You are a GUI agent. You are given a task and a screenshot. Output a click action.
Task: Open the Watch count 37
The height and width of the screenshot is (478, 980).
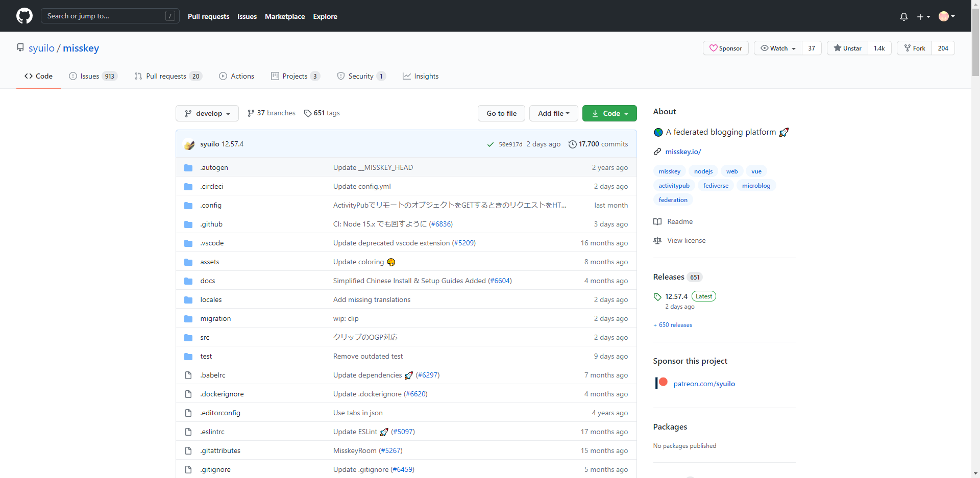point(812,48)
